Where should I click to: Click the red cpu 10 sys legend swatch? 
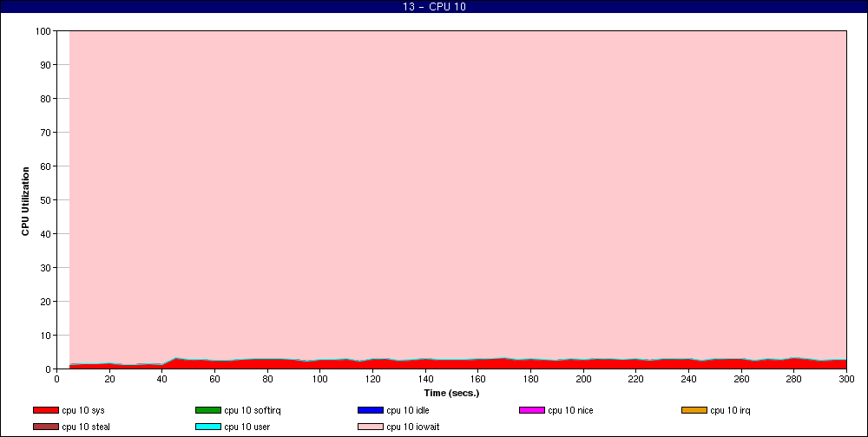45,410
